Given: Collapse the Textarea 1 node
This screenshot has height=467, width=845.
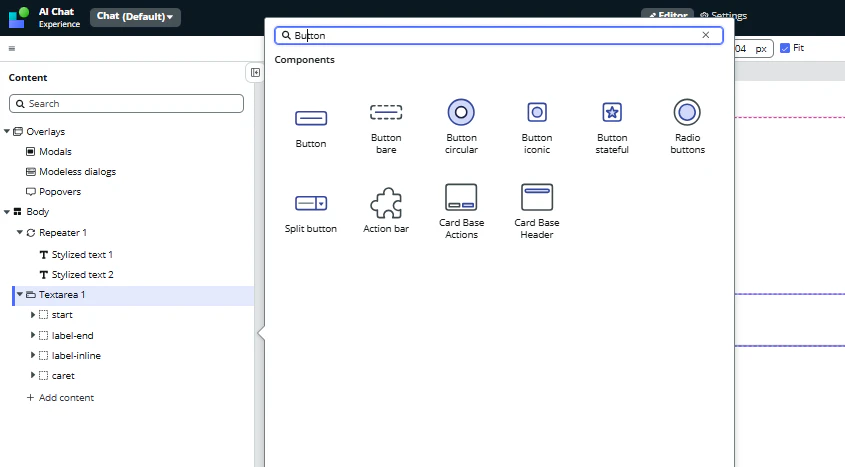Looking at the screenshot, I should coord(19,294).
